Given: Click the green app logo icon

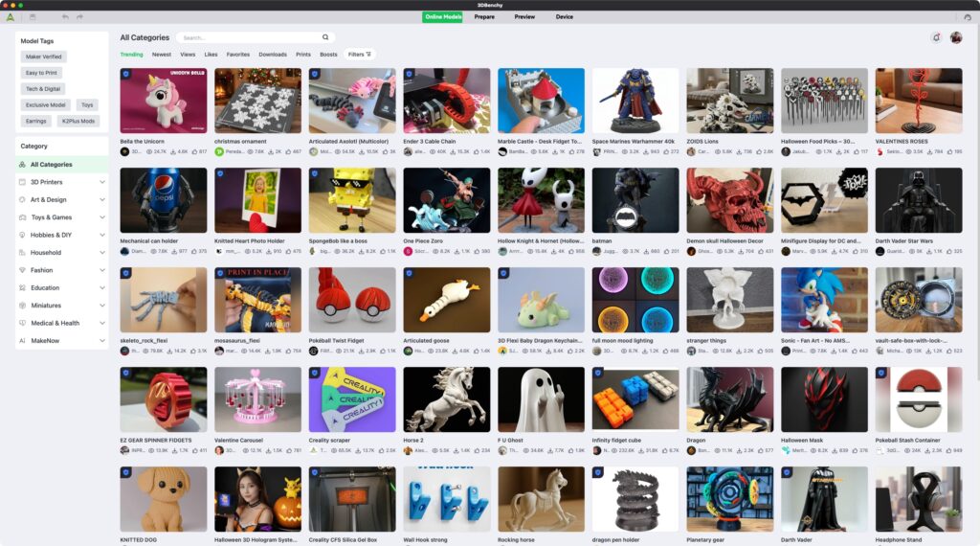Looking at the screenshot, I should tap(11, 16).
